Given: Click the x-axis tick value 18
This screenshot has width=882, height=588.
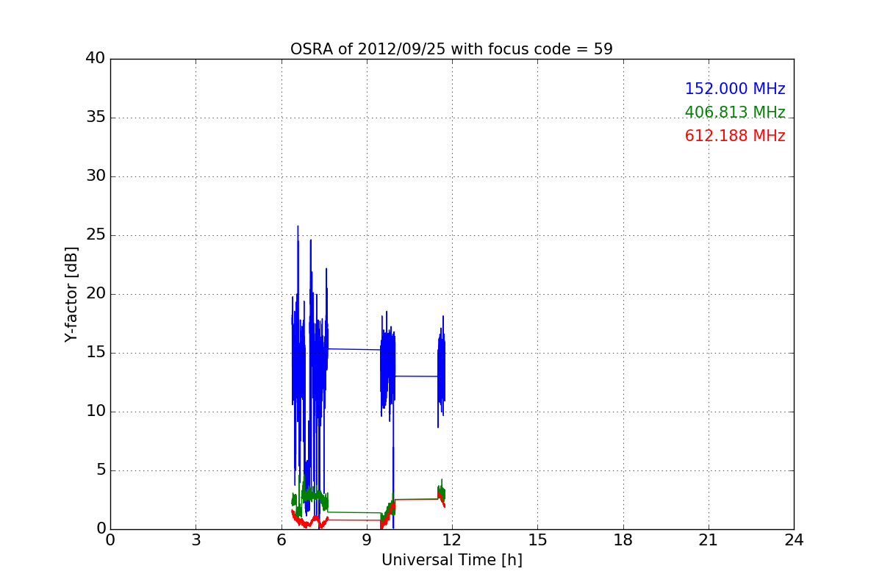Looking at the screenshot, I should (623, 541).
